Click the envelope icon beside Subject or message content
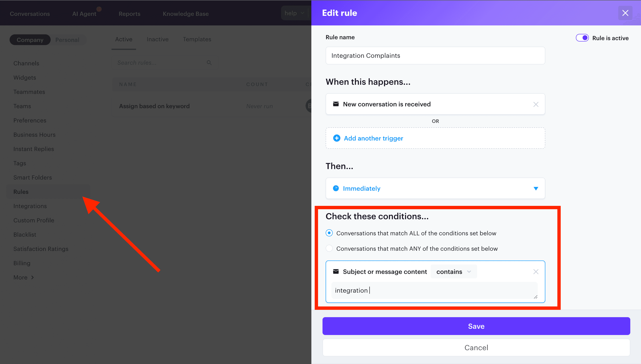641x364 pixels. click(x=336, y=271)
